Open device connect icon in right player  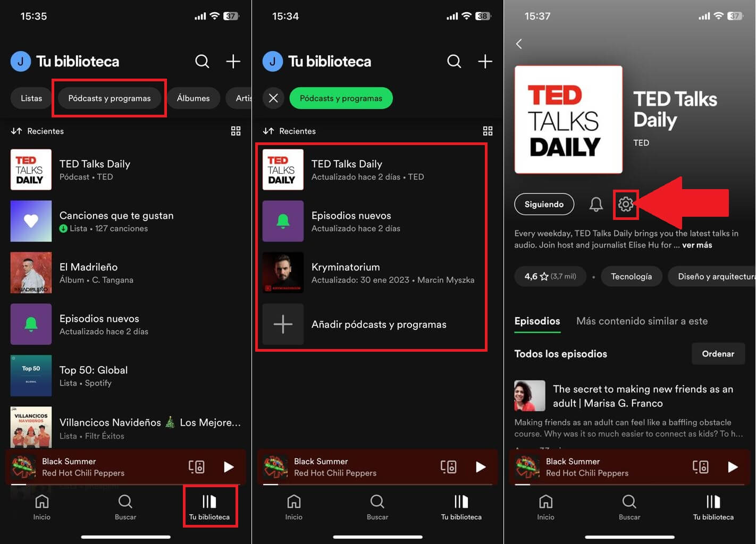700,467
